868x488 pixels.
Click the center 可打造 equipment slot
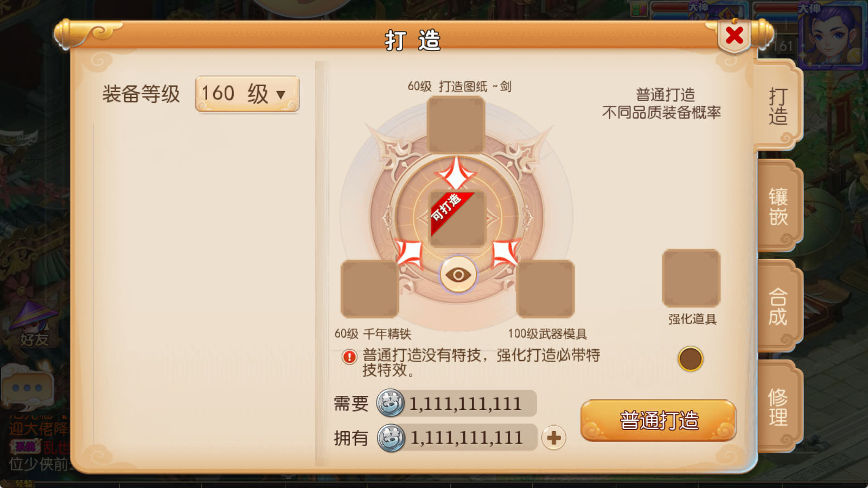tap(457, 219)
